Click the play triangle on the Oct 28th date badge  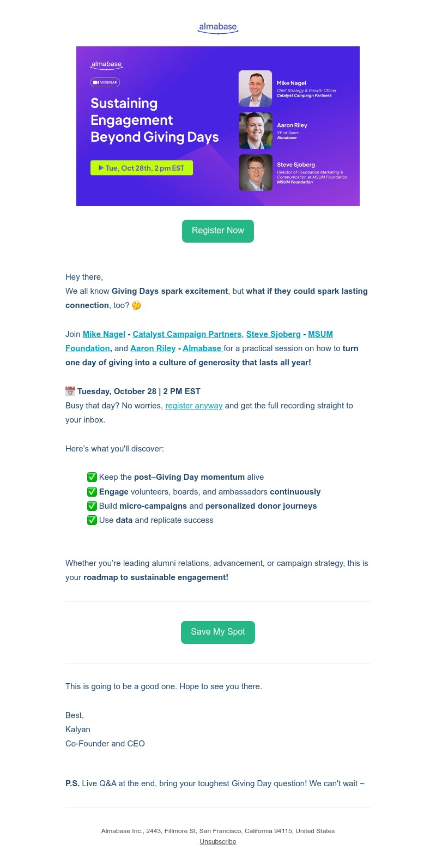[101, 167]
